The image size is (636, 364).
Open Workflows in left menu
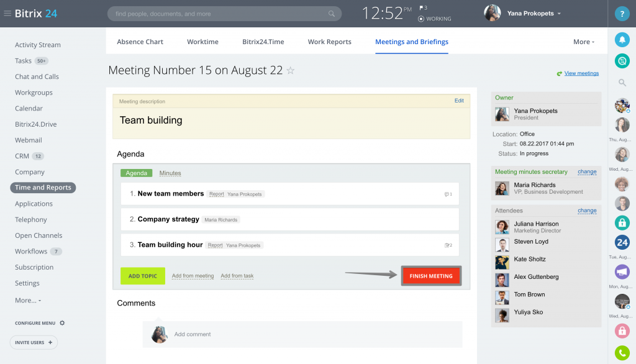click(x=31, y=252)
